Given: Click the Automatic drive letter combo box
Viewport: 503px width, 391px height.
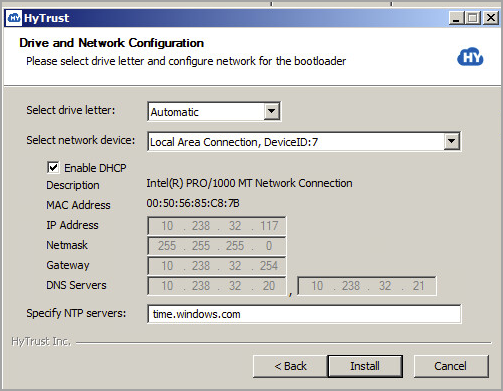Looking at the screenshot, I should point(214,111).
